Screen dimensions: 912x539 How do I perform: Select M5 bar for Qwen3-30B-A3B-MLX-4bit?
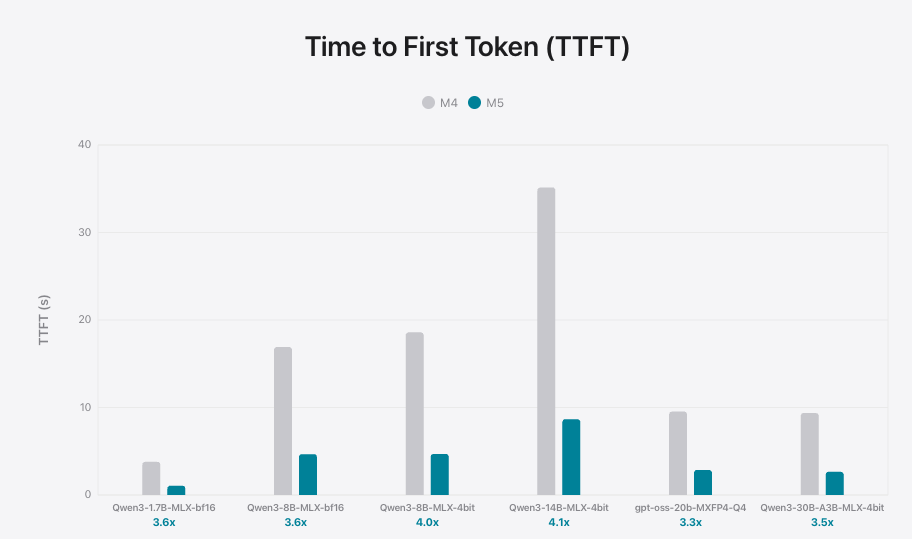834,483
